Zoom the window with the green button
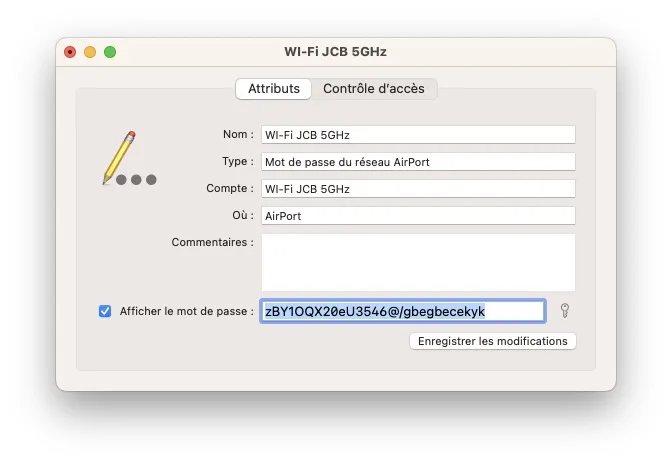This screenshot has width=672, height=465. (x=110, y=52)
